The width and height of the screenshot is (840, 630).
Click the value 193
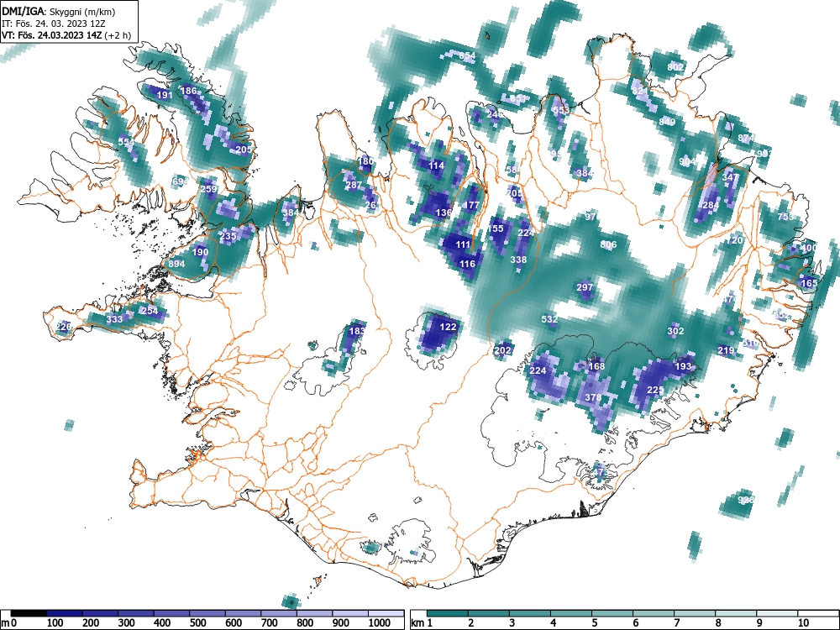click(x=683, y=366)
